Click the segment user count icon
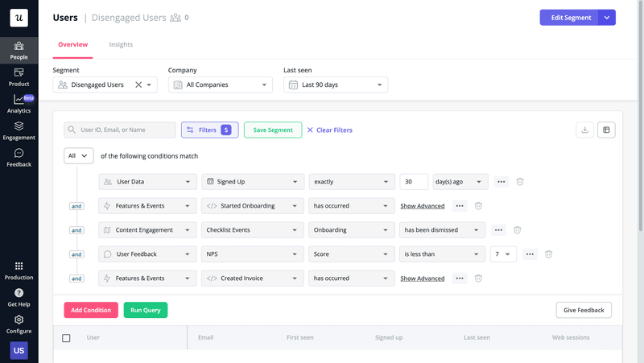Viewport: 644px width, 363px height. [175, 18]
